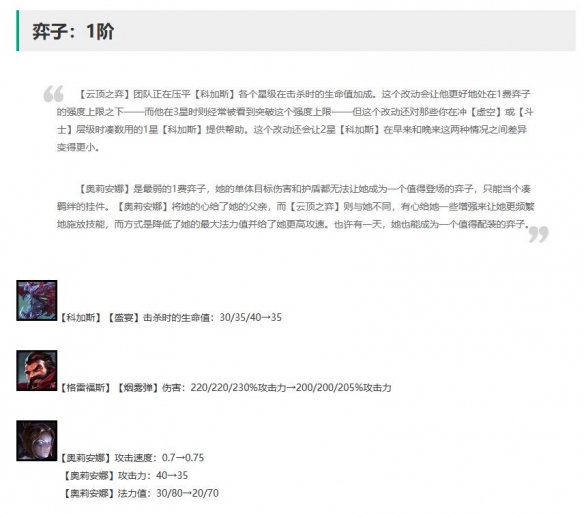Click the 弈子：1阶 section heading
Image resolution: width=584 pixels, height=513 pixels.
point(73,31)
